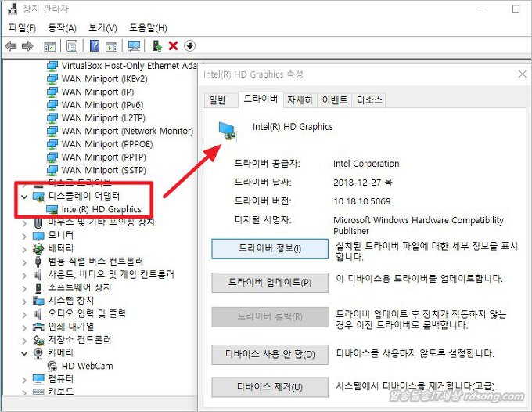The width and height of the screenshot is (532, 412).
Task: Click the scan for hardware changes monitor icon
Action: (134, 46)
